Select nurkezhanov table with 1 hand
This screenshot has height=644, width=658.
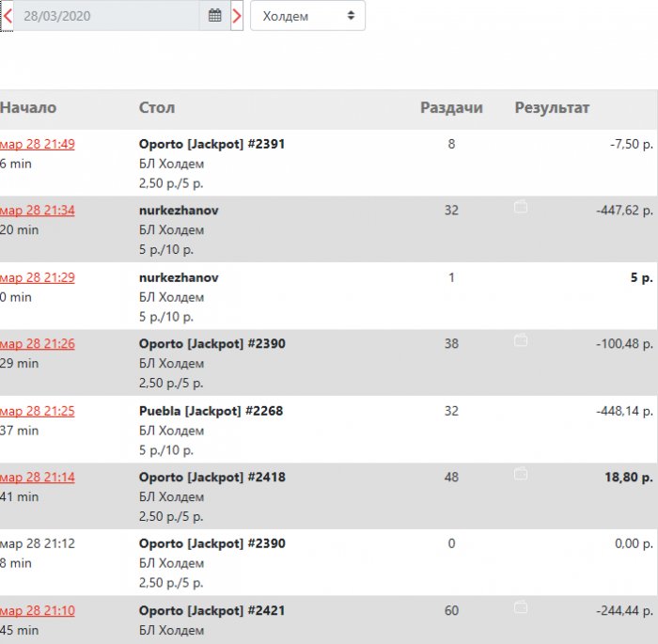click(x=179, y=277)
